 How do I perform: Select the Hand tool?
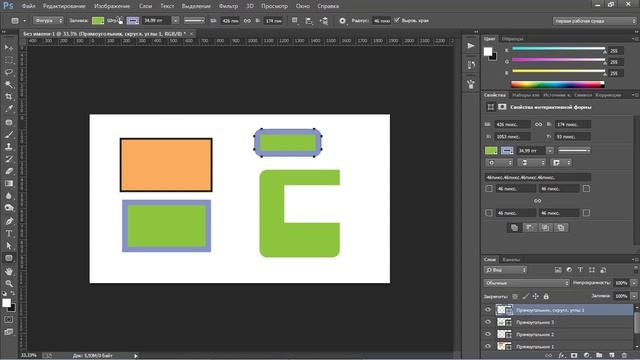9,271
